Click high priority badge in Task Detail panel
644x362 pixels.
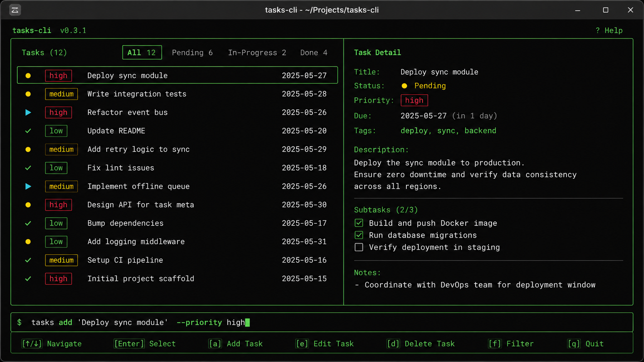tap(414, 100)
